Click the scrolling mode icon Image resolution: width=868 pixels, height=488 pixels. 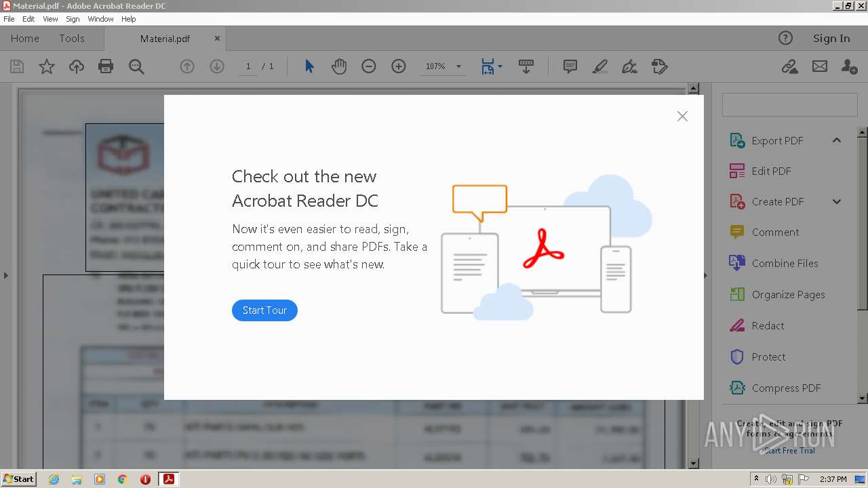click(x=526, y=66)
